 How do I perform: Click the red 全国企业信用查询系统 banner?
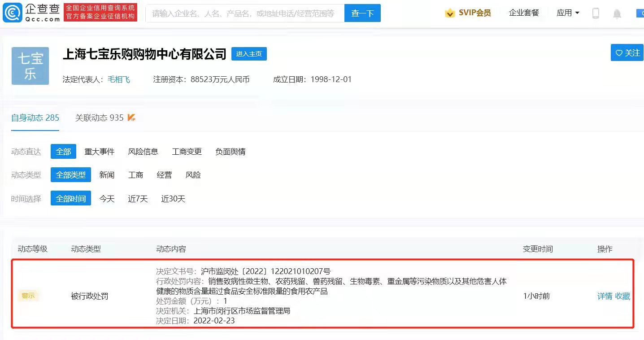[100, 13]
